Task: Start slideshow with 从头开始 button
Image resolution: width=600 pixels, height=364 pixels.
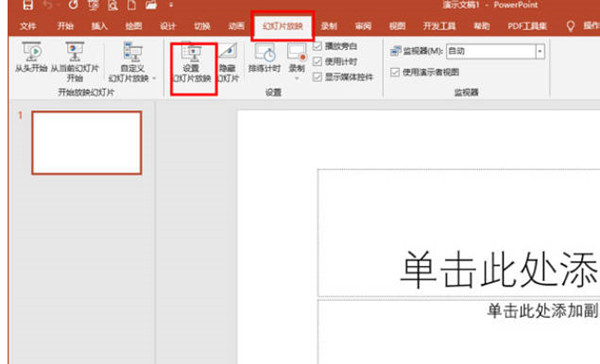Action: 31,57
